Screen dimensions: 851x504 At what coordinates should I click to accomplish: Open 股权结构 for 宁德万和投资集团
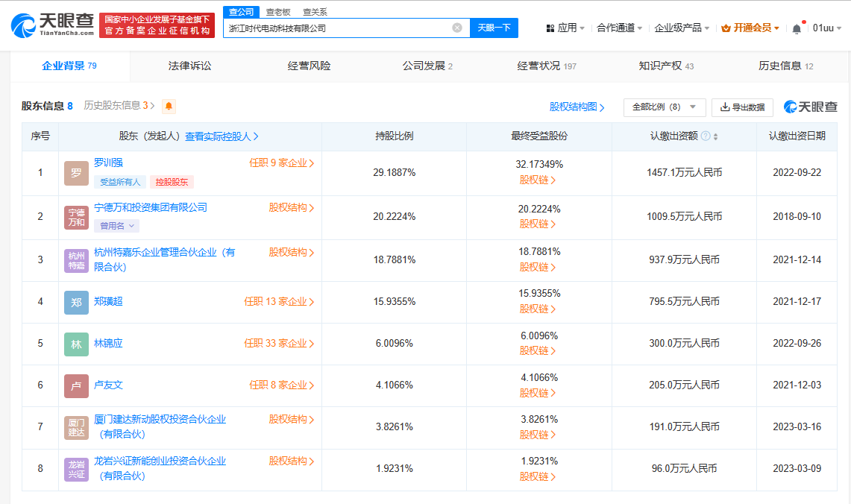pyautogui.click(x=292, y=208)
